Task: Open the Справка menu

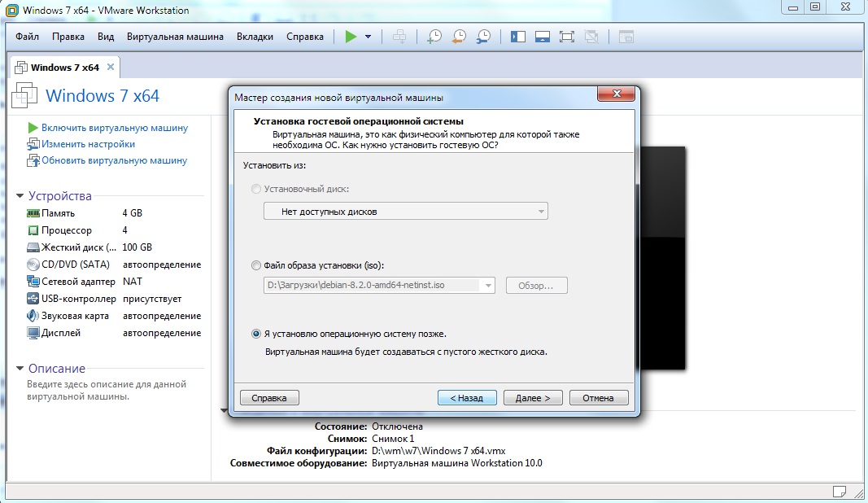Action: [305, 37]
